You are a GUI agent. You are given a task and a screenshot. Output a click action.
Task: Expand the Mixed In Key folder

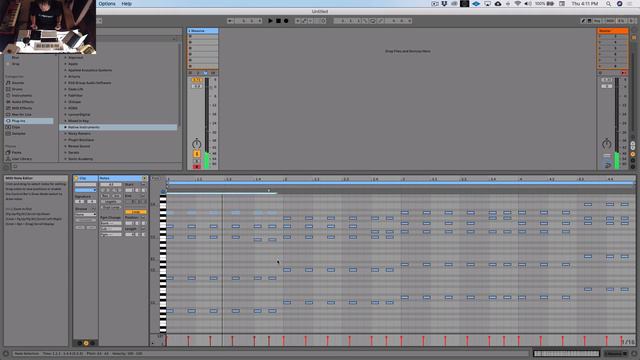[x=65, y=121]
